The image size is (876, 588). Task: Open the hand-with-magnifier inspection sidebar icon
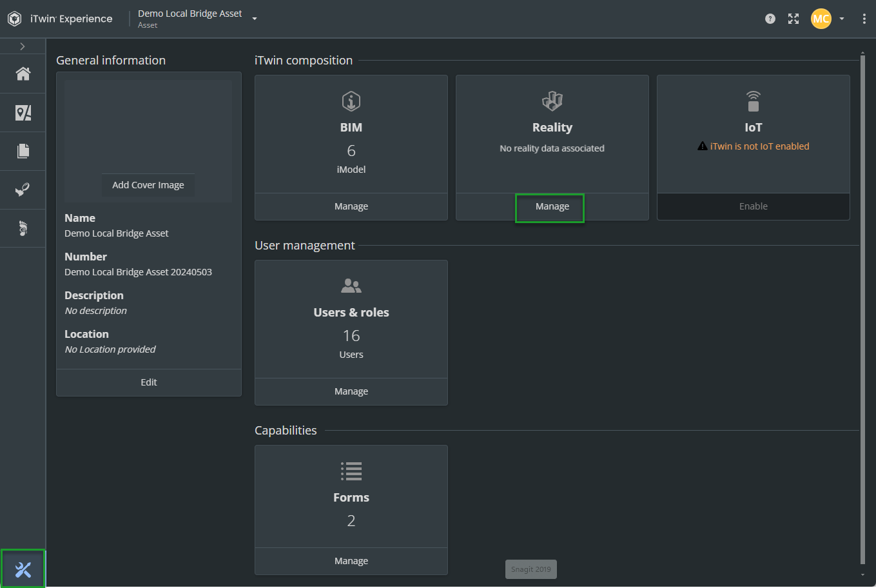point(23,190)
